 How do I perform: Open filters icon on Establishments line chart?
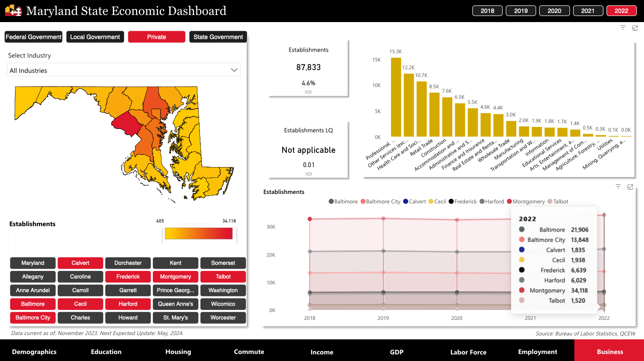[x=618, y=187]
